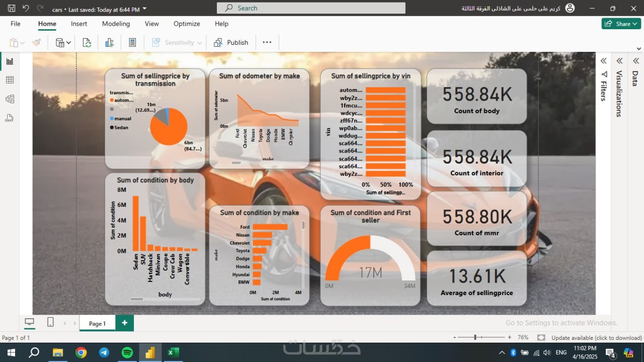The image size is (644, 362).
Task: Click the Format painter brush icon
Action: click(36, 43)
